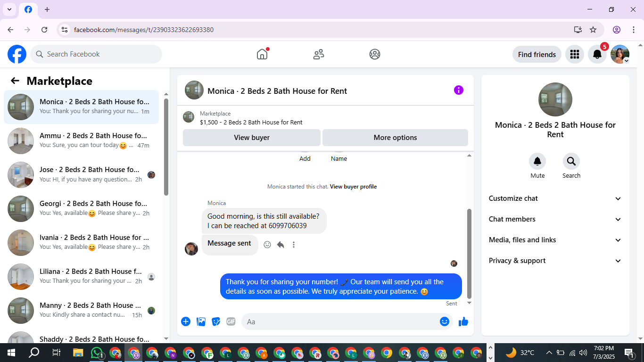Open conversation information purple icon

point(459,90)
